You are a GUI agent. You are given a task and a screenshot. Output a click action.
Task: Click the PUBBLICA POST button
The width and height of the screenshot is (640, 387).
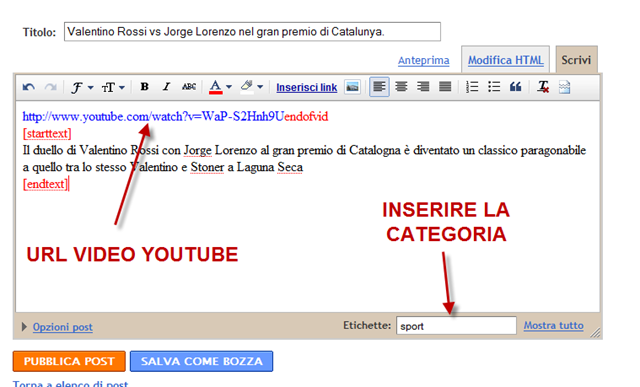[x=69, y=361]
